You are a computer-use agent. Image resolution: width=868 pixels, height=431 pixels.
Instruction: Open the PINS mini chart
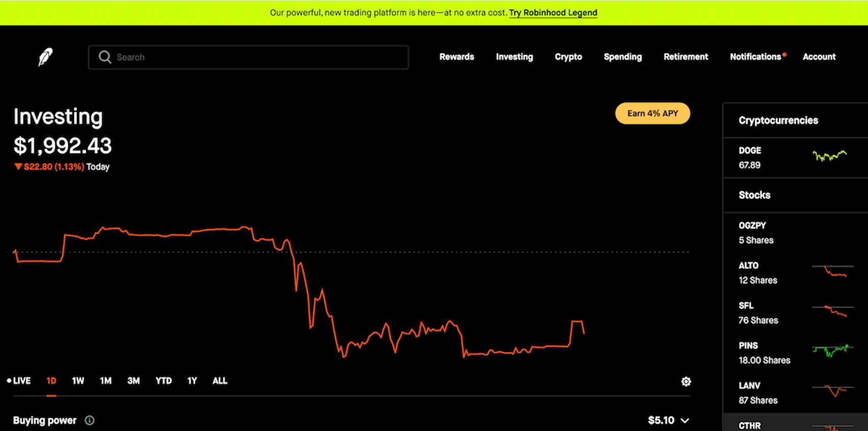click(832, 351)
